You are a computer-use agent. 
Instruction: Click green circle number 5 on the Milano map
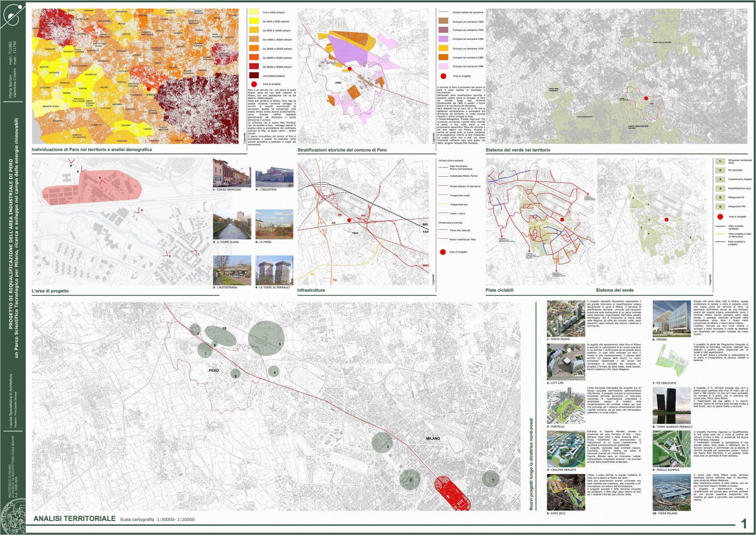point(266,338)
